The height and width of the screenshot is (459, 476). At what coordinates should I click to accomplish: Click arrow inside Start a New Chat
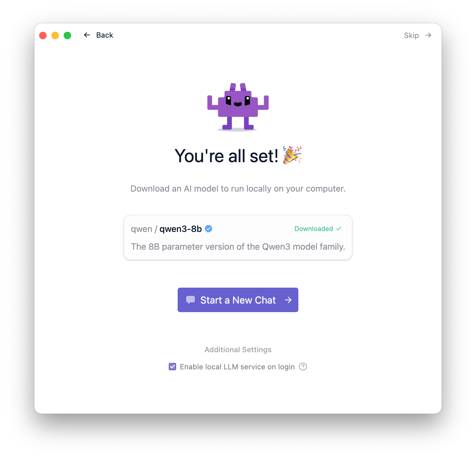tap(288, 300)
